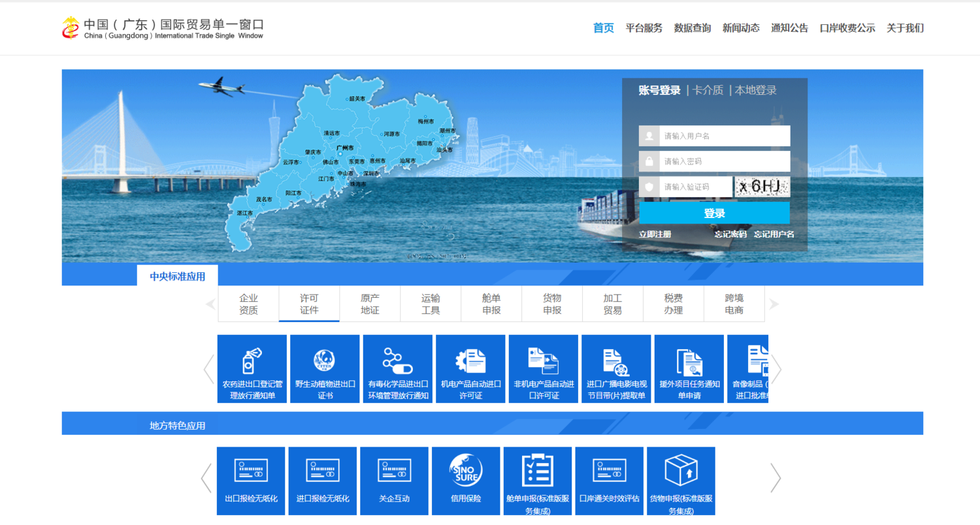Select the 地方特色应用 section header
Screen dimensions: 980x525
coord(178,426)
